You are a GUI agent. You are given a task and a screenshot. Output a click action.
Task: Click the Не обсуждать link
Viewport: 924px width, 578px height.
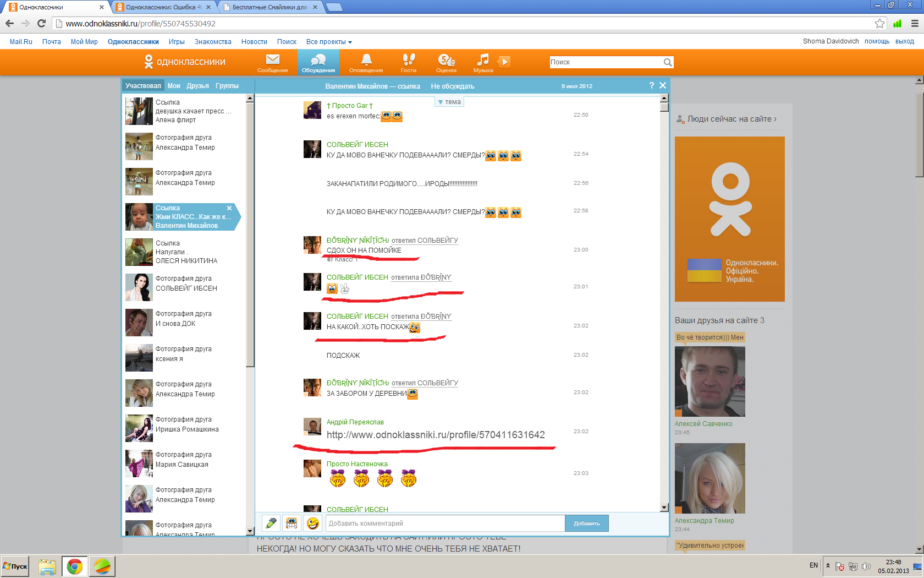click(453, 86)
